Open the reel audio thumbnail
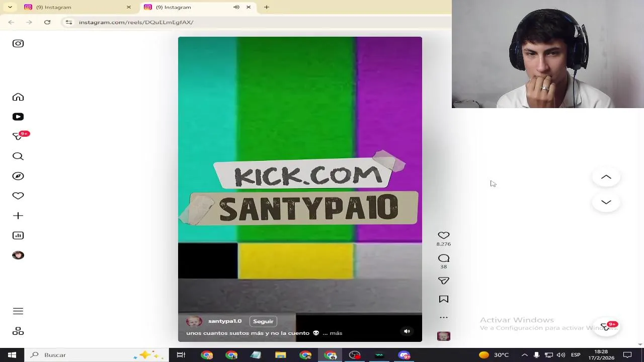644x362 pixels. point(443,336)
